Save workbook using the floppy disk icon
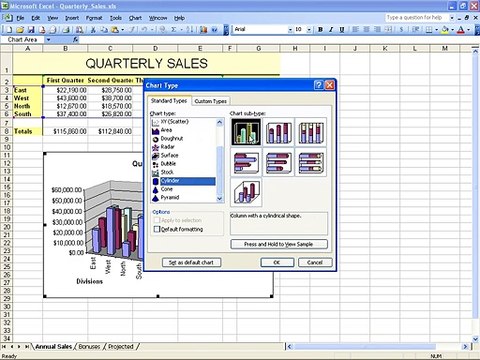The image size is (480, 360). click(31, 30)
